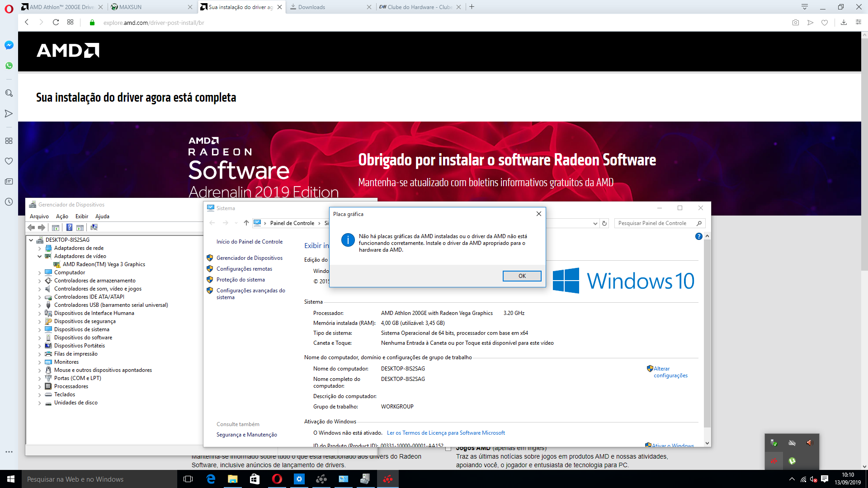Click Device Manager help toolbar icon

pyautogui.click(x=69, y=227)
